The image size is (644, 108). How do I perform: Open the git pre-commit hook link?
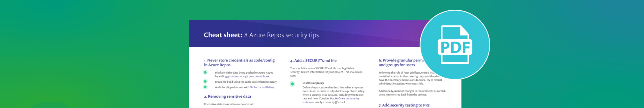tap(257, 77)
